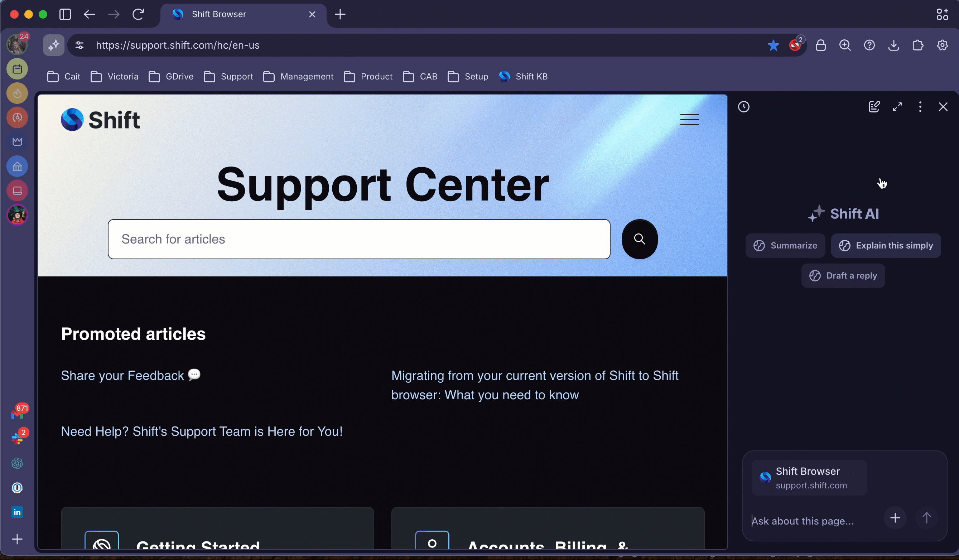Click the Draft a reply chip
The height and width of the screenshot is (560, 959).
[x=843, y=275]
